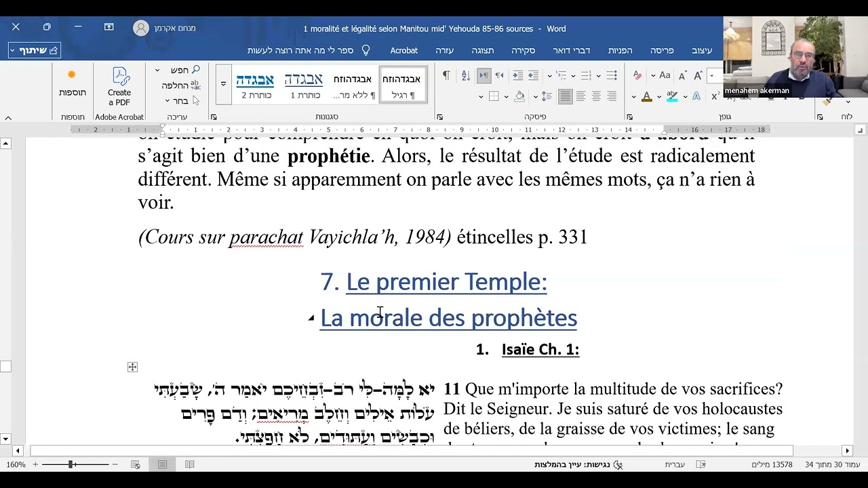Click the shading paint bucket icon
Viewport: 868px width, 488px height.
[519, 97]
